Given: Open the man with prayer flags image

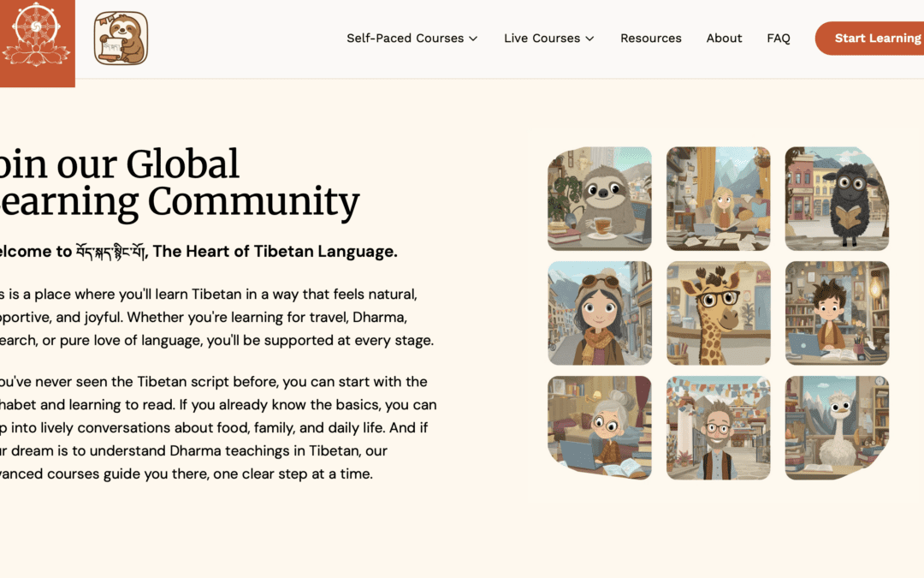Looking at the screenshot, I should point(718,426).
